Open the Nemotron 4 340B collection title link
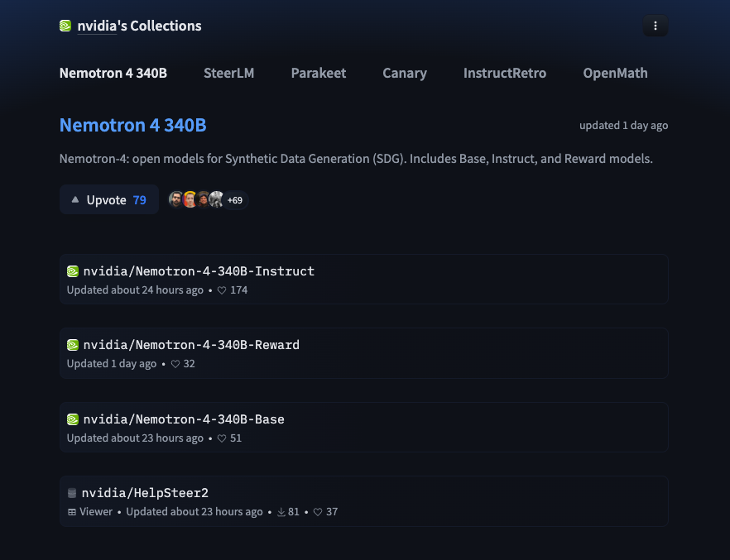730x560 pixels. 132,125
